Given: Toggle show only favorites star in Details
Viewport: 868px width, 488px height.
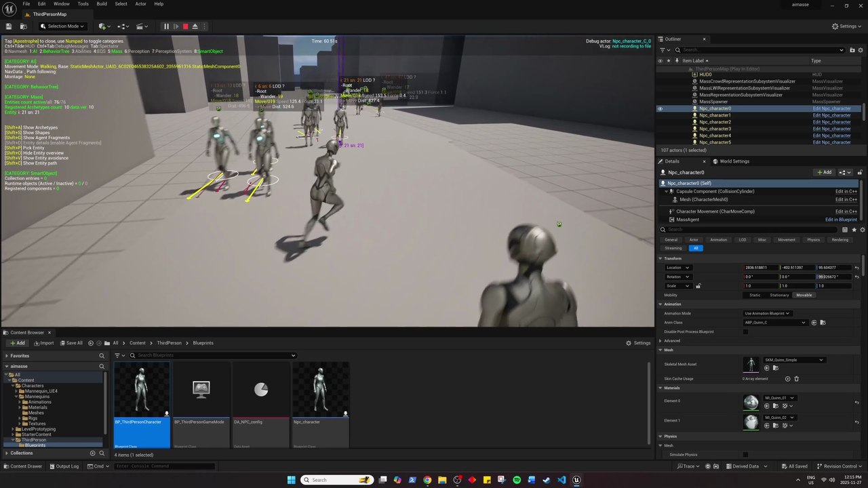Looking at the screenshot, I should point(854,230).
